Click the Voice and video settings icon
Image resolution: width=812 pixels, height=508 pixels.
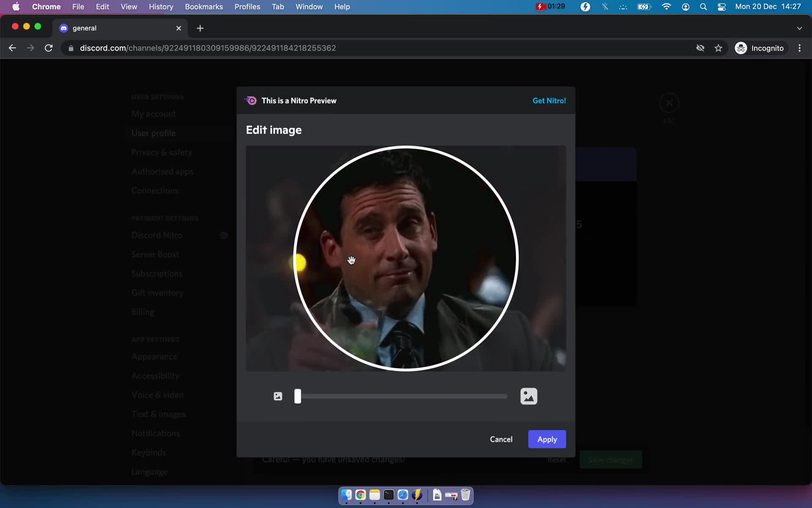click(x=158, y=395)
